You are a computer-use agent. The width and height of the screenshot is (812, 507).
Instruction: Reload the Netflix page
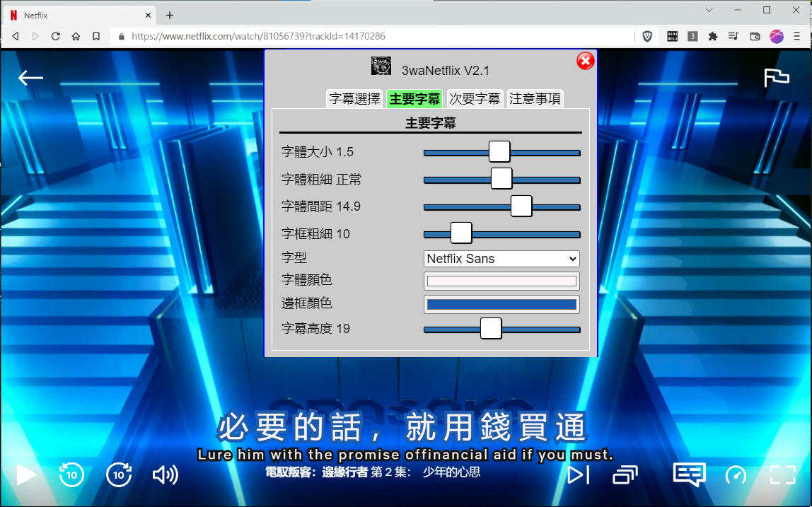click(x=55, y=36)
